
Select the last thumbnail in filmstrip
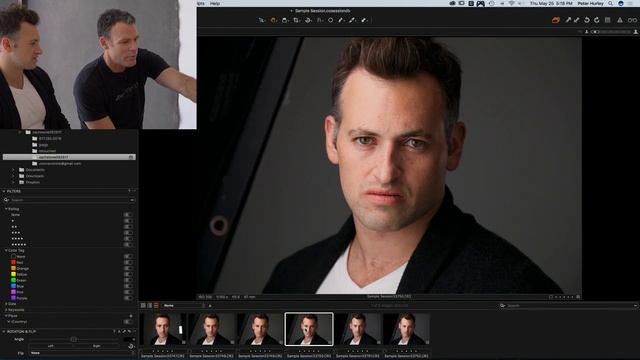coord(407,329)
